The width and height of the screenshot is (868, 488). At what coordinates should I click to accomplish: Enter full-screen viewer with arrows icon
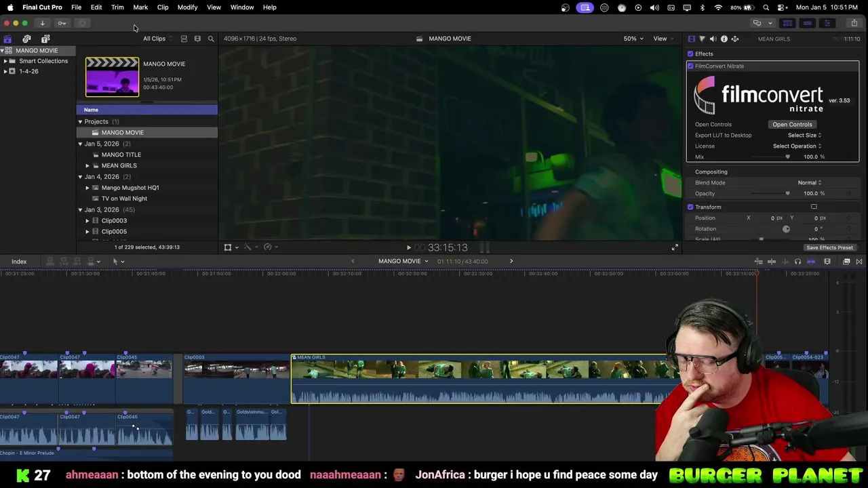click(675, 247)
